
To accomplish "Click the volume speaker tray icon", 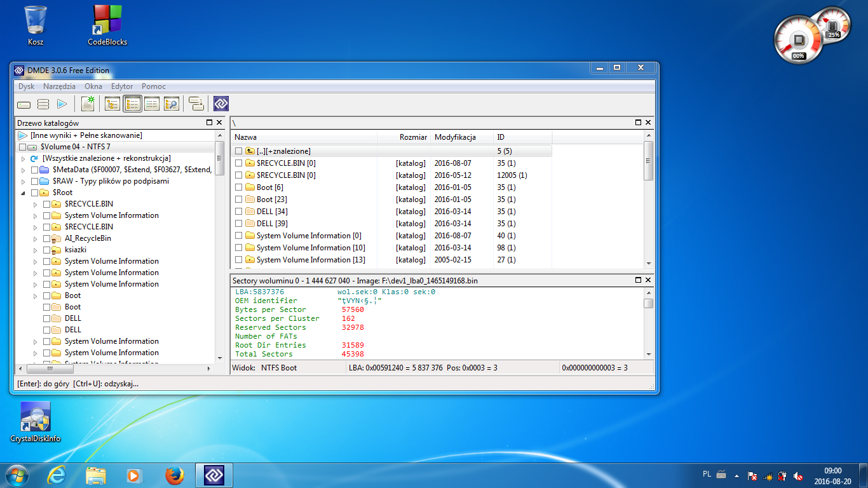I will pos(798,475).
